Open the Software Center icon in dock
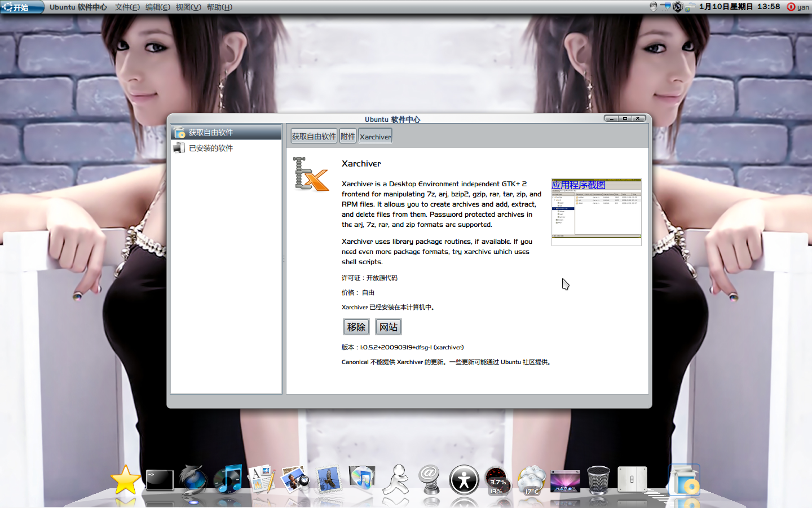The image size is (812, 508). click(684, 480)
